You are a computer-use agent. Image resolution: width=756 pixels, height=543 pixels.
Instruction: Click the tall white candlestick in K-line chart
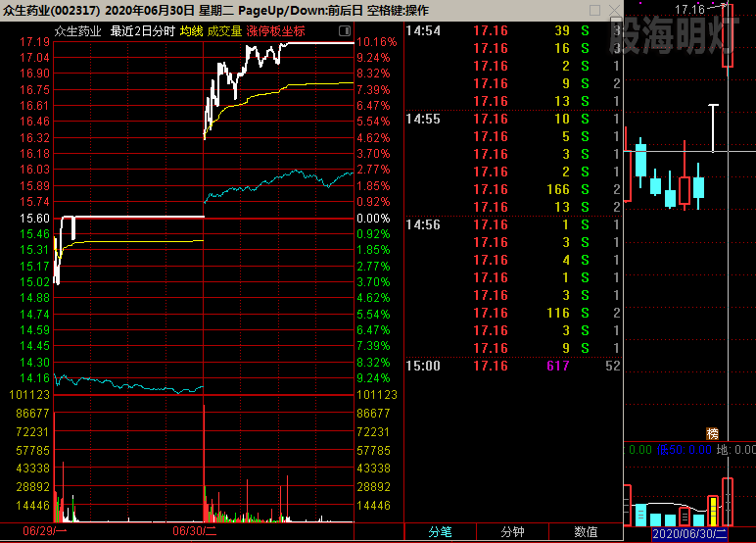point(713,127)
